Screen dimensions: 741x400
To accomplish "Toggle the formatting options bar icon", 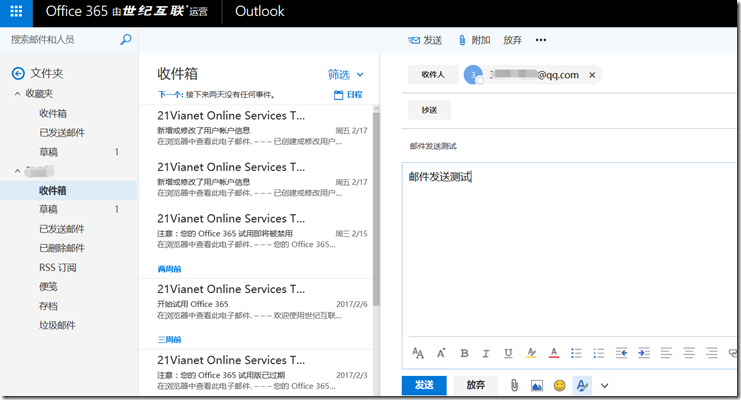I will [582, 386].
